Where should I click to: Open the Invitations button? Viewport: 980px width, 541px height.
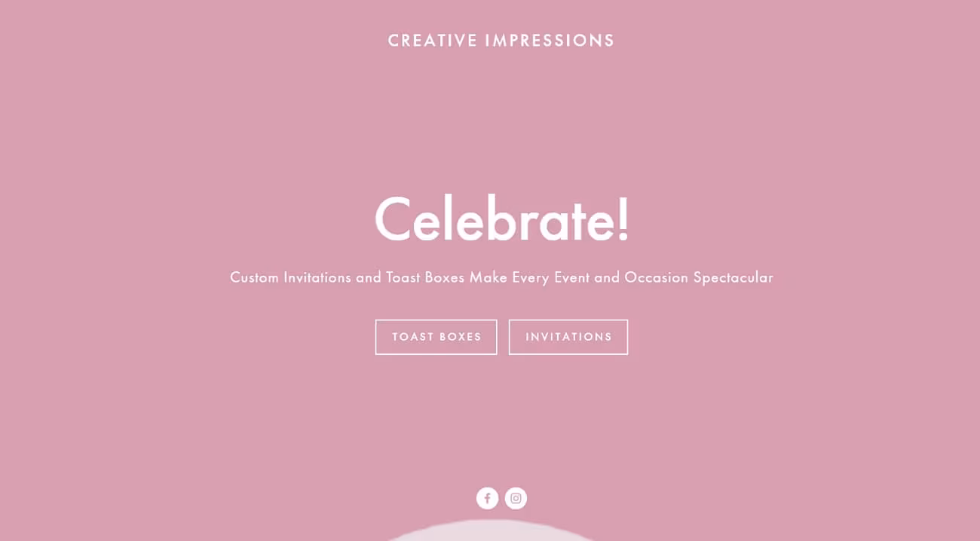click(568, 337)
